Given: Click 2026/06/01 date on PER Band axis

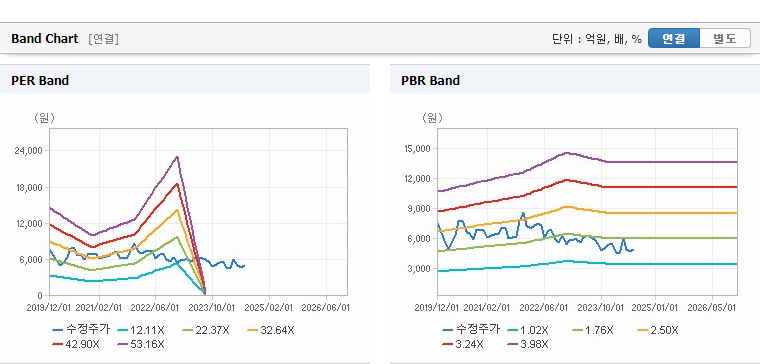Looking at the screenshot, I should (x=325, y=308).
